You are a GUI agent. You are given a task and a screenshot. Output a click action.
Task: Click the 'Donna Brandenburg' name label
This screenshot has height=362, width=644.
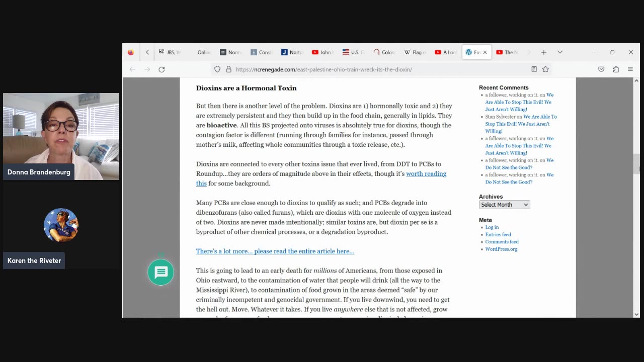pos(39,172)
